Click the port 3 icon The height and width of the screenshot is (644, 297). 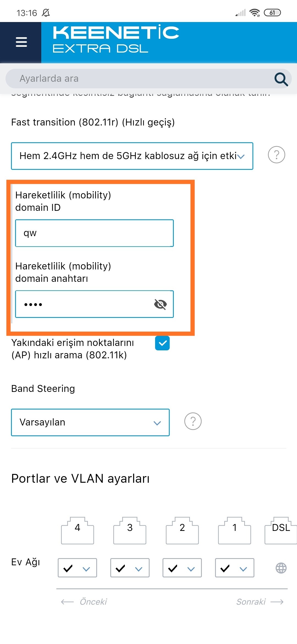coord(130,530)
